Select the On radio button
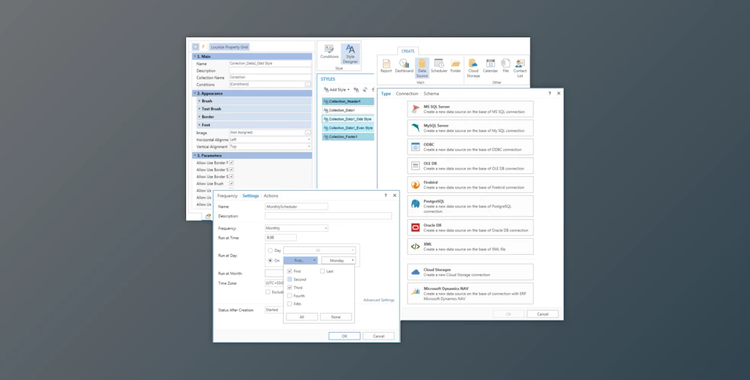The height and width of the screenshot is (380, 750). tap(270, 260)
